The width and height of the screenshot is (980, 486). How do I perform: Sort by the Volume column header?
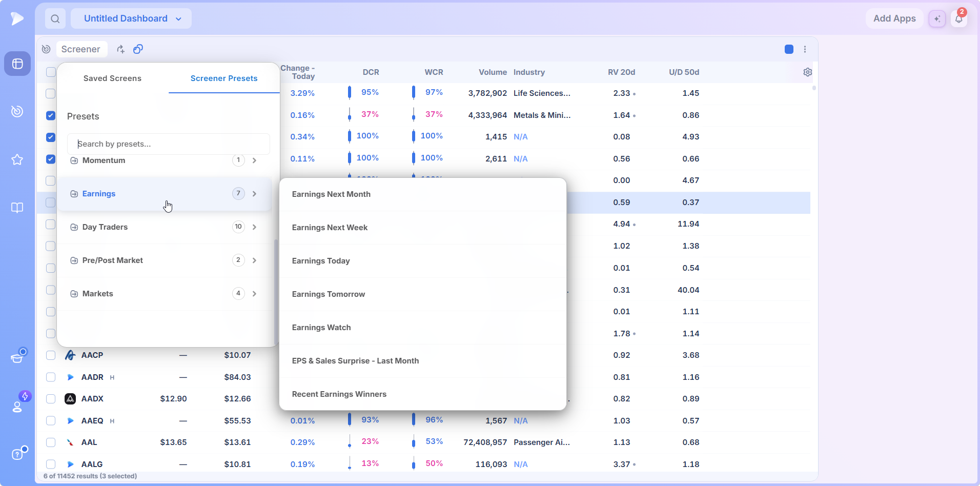tap(493, 72)
